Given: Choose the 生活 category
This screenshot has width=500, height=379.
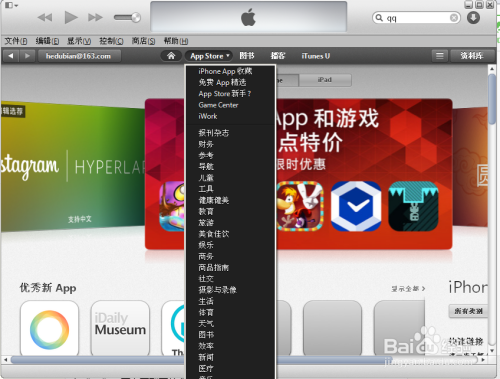Looking at the screenshot, I should [x=206, y=301].
